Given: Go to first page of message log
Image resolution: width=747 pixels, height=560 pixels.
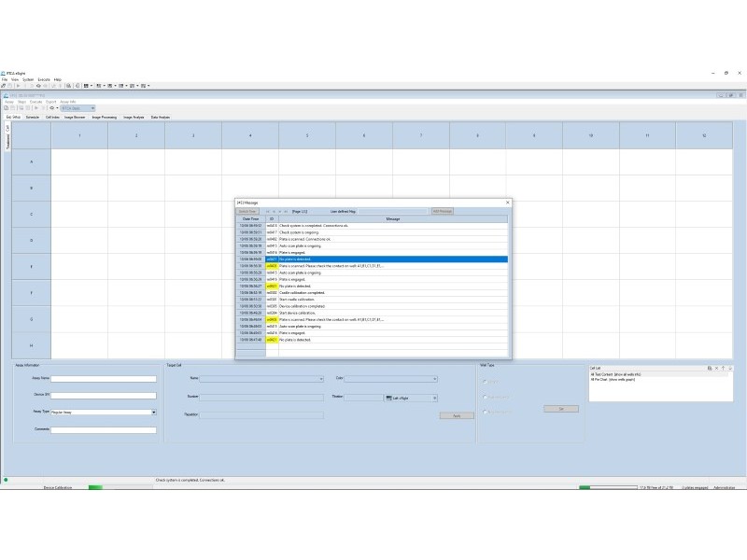Looking at the screenshot, I should coord(268,212).
